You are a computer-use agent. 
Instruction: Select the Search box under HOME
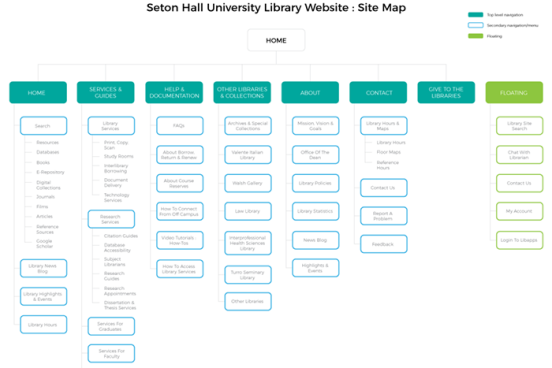pyautogui.click(x=44, y=126)
